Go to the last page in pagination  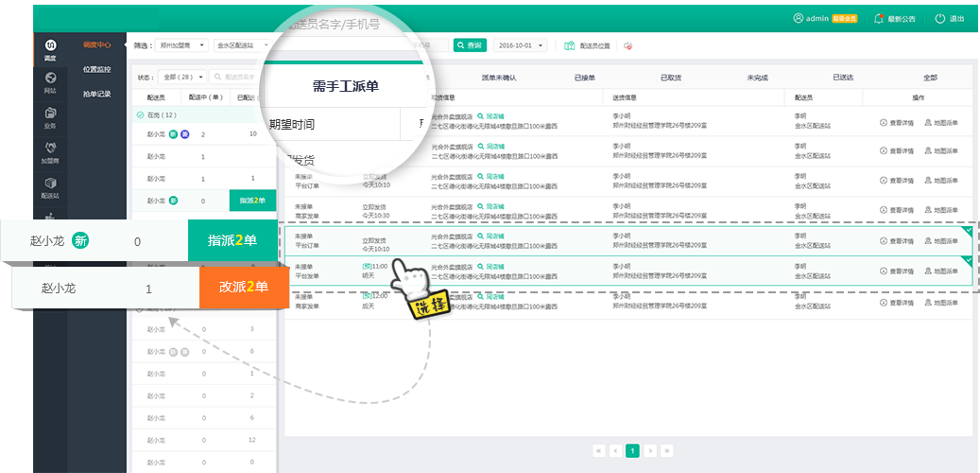click(x=667, y=450)
